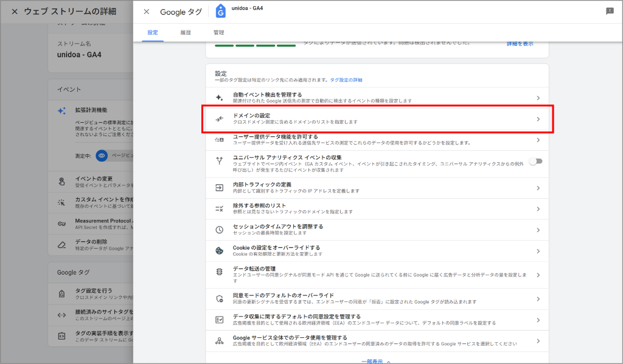Disable ユニバーサル アナリティクス イベントの収集 toggle
The image size is (623, 364).
[x=534, y=160]
